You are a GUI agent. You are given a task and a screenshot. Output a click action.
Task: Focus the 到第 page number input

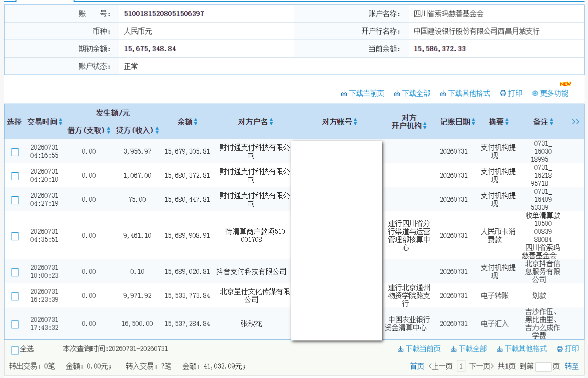tap(543, 367)
